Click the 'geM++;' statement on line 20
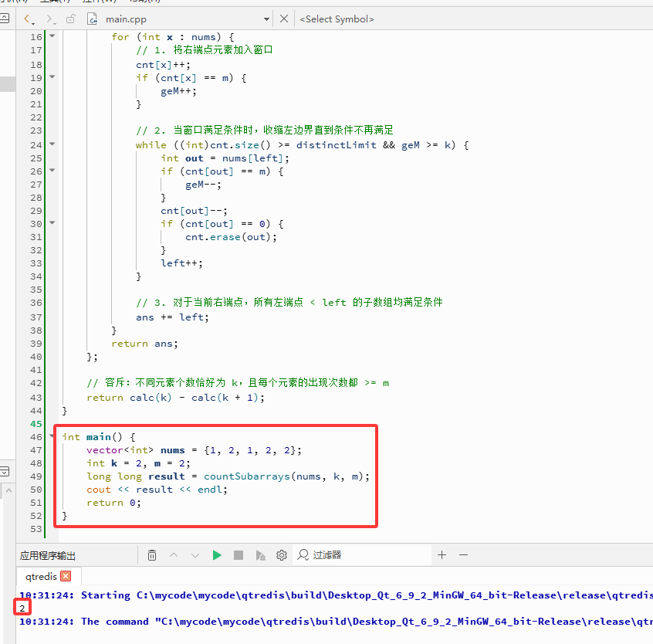653x644 pixels. click(x=178, y=91)
